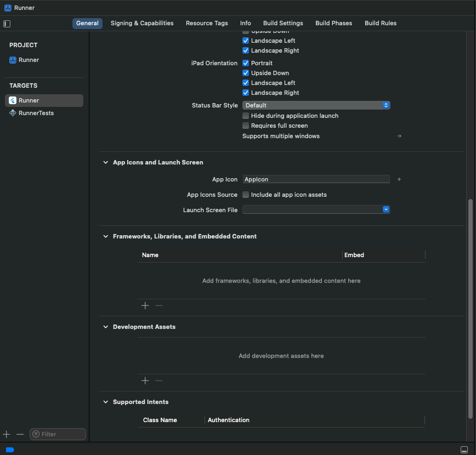Image resolution: width=476 pixels, height=455 pixels.
Task: Click the add target plus icon at bottom left
Action: (6, 434)
